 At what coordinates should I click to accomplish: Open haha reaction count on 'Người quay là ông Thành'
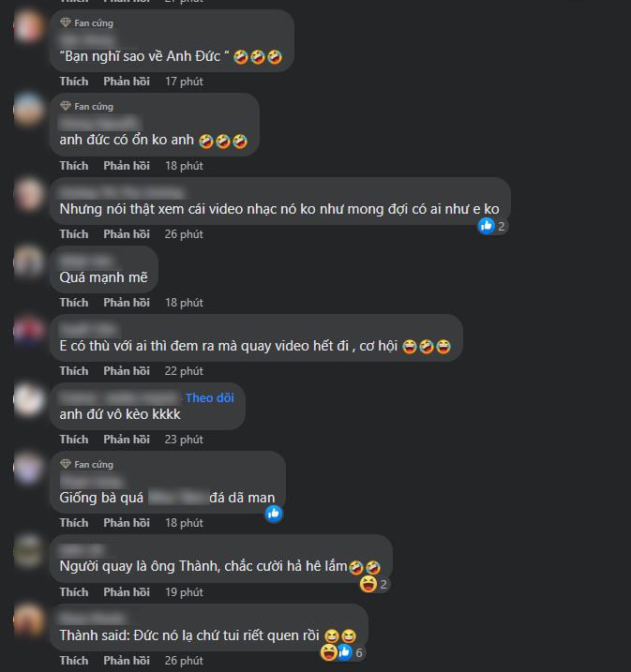pyautogui.click(x=374, y=584)
